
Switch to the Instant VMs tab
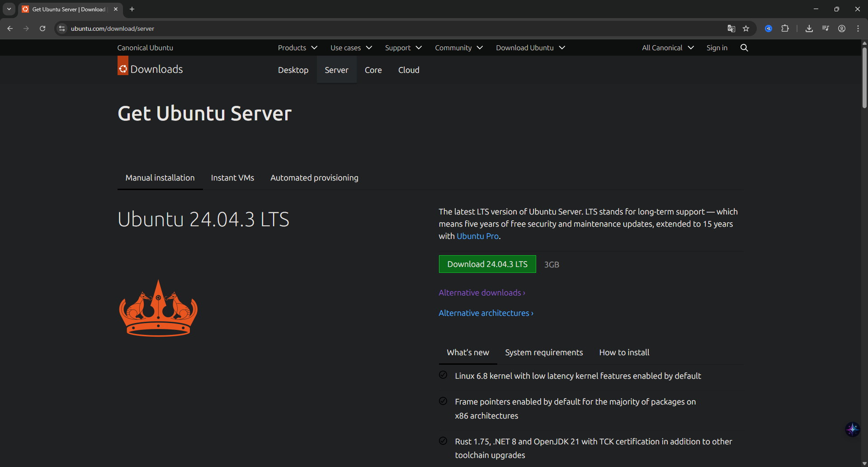tap(232, 178)
